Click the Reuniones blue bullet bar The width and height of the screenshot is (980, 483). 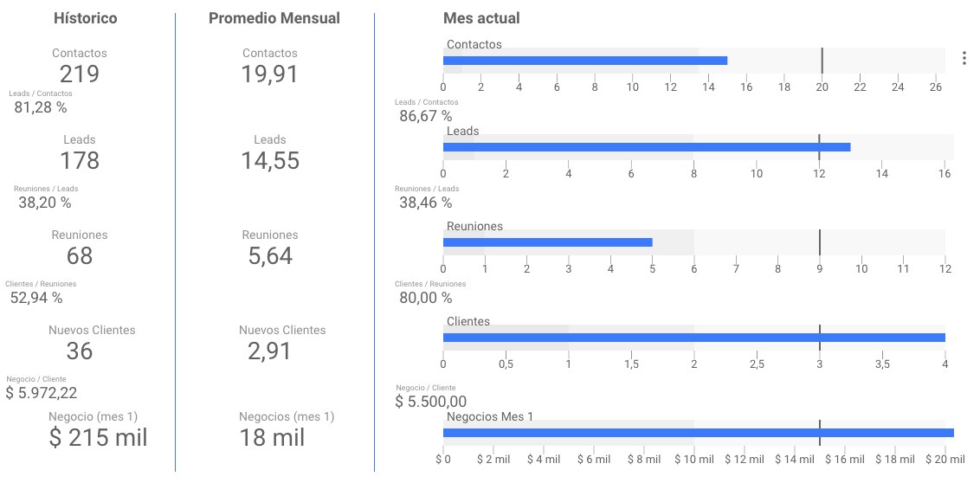pyautogui.click(x=547, y=242)
